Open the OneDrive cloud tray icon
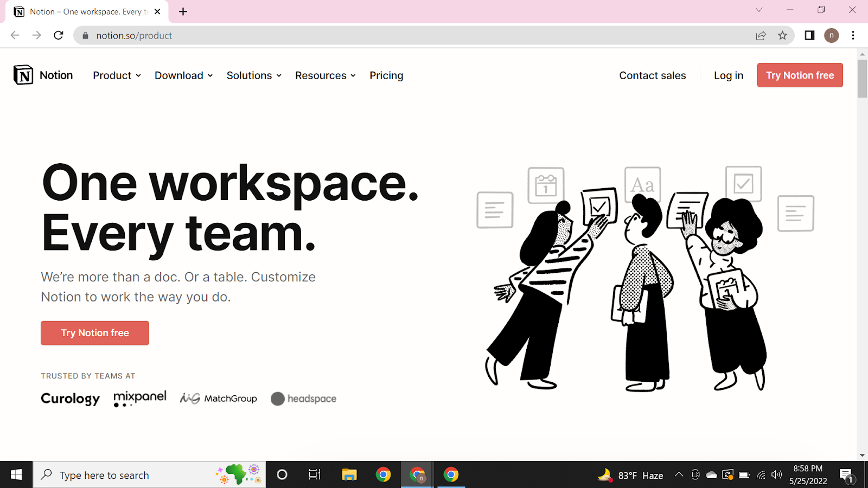 (712, 475)
